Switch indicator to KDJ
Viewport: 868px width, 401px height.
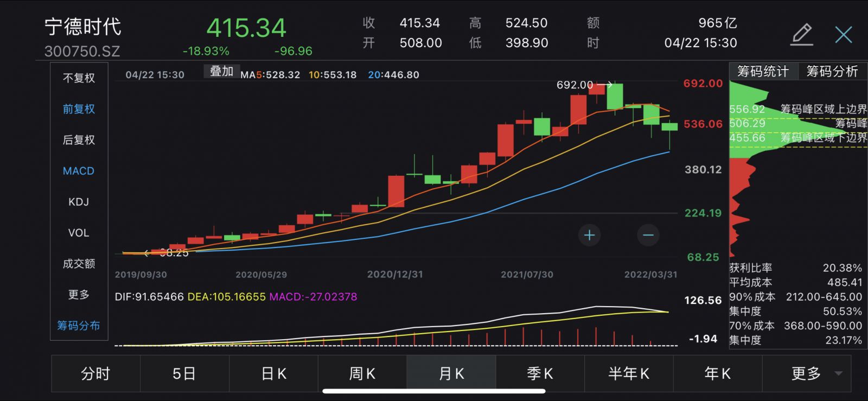(79, 202)
